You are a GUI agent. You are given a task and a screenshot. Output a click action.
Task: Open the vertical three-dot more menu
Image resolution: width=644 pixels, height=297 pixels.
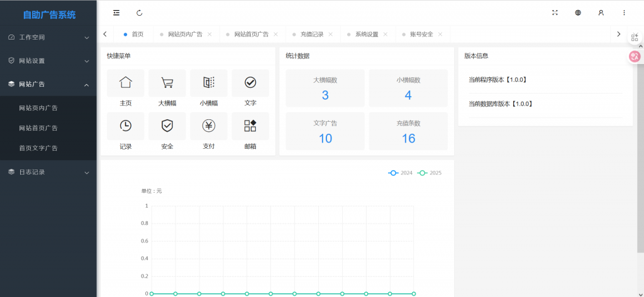624,13
